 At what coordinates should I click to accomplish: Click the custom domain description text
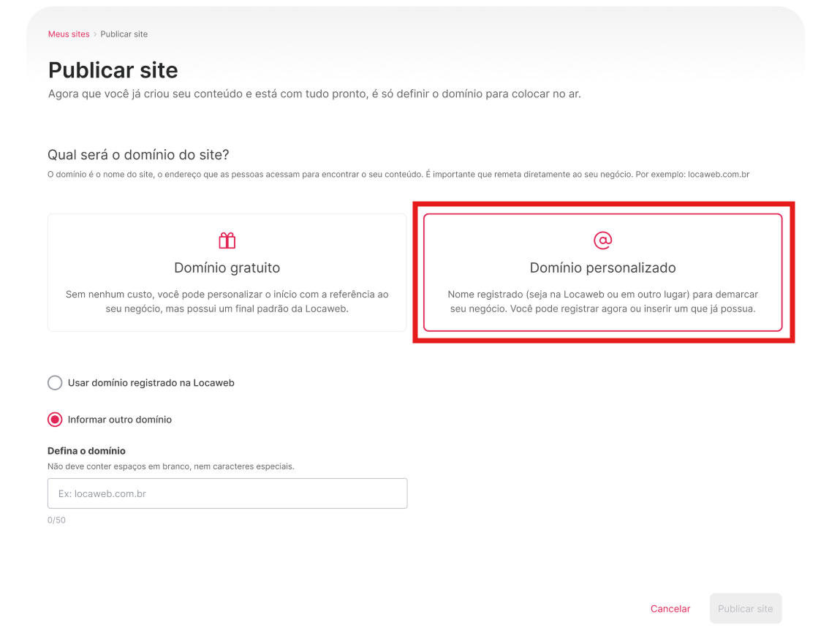pos(602,302)
